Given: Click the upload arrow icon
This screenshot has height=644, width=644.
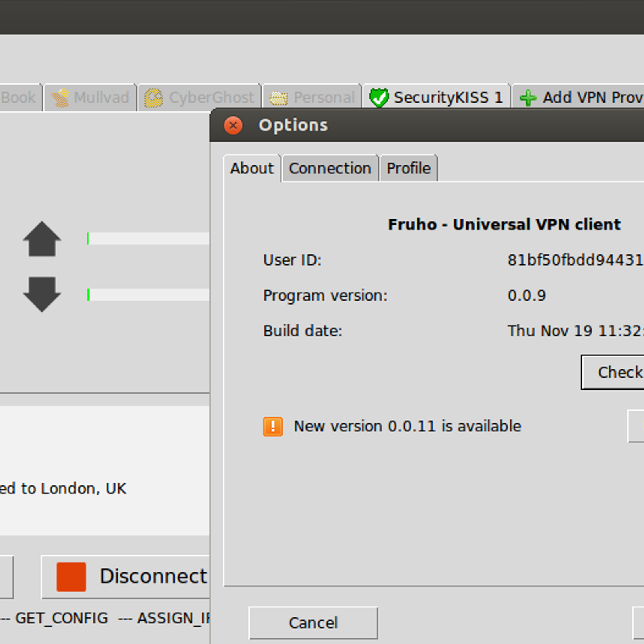Looking at the screenshot, I should click(x=42, y=239).
